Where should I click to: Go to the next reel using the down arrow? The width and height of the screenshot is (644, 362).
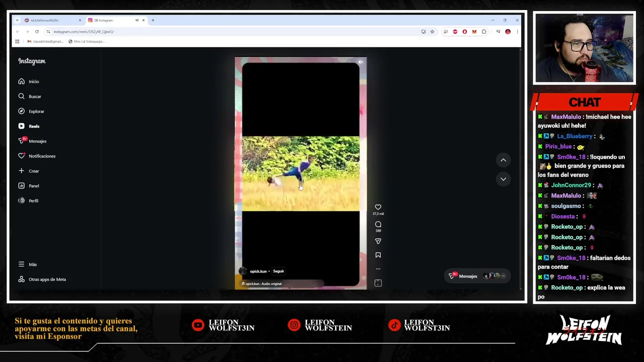point(503,179)
